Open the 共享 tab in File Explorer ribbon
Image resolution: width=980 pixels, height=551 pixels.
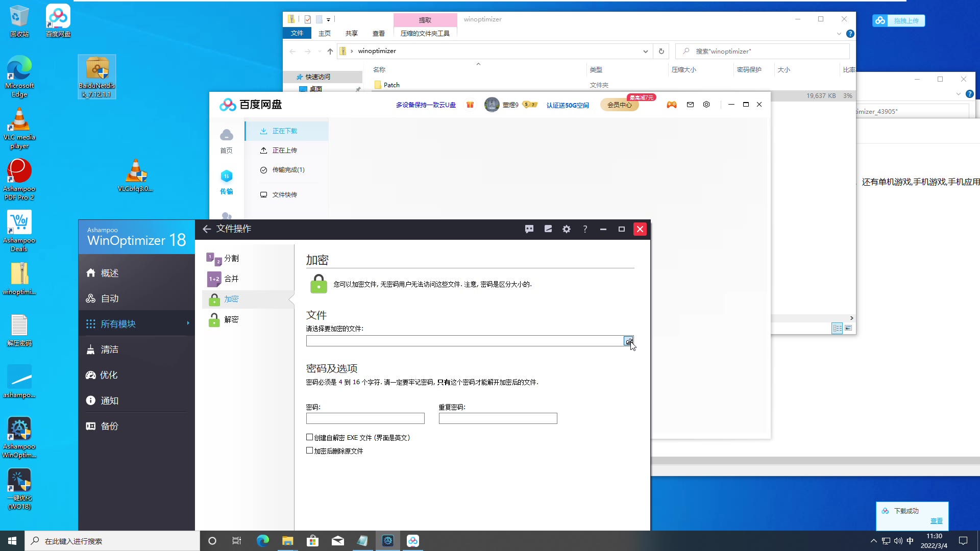(352, 33)
